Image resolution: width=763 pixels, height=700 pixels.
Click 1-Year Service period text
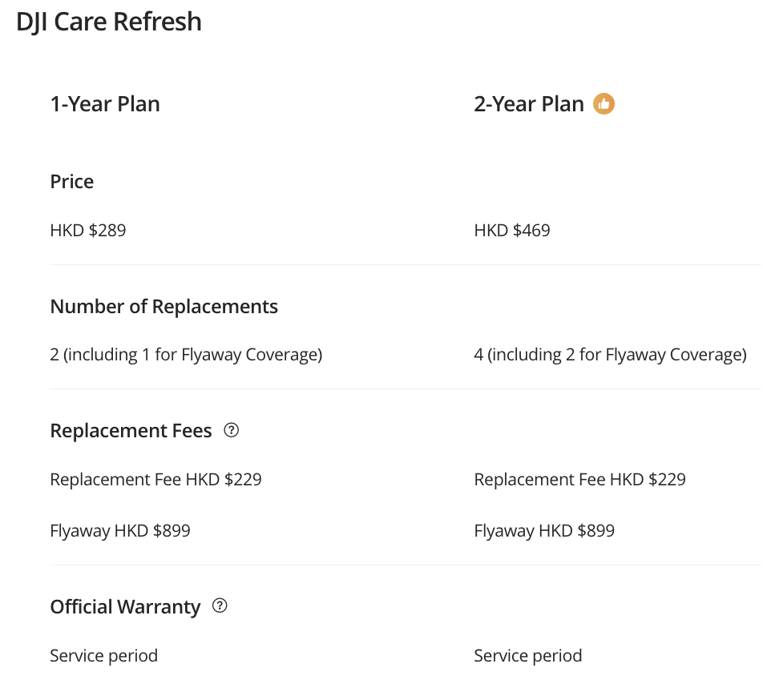click(104, 656)
